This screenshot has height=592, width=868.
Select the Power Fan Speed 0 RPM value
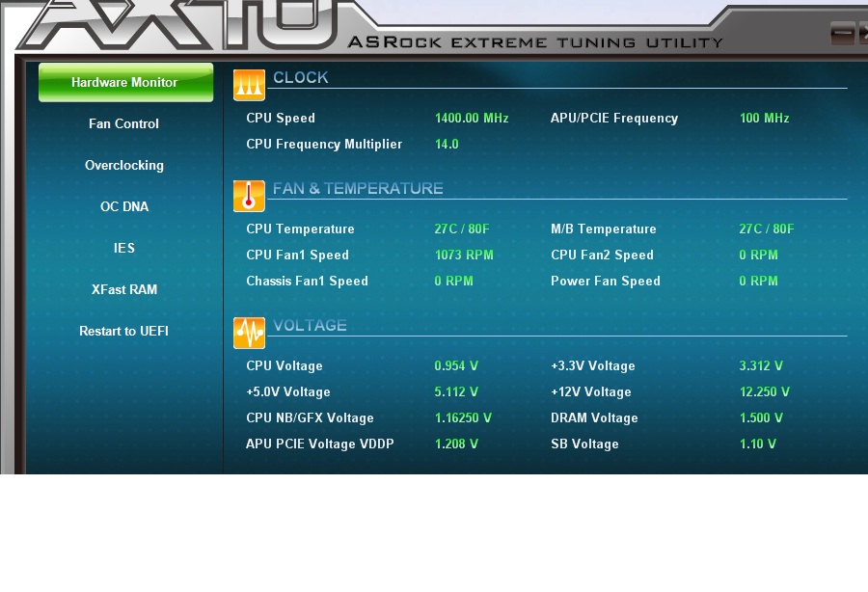[x=758, y=282]
